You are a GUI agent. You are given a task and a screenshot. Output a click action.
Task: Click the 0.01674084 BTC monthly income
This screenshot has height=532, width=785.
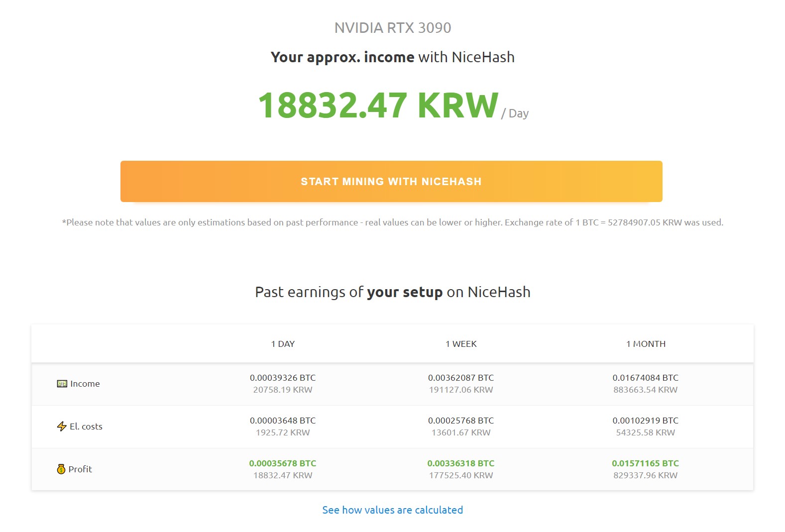pos(646,378)
